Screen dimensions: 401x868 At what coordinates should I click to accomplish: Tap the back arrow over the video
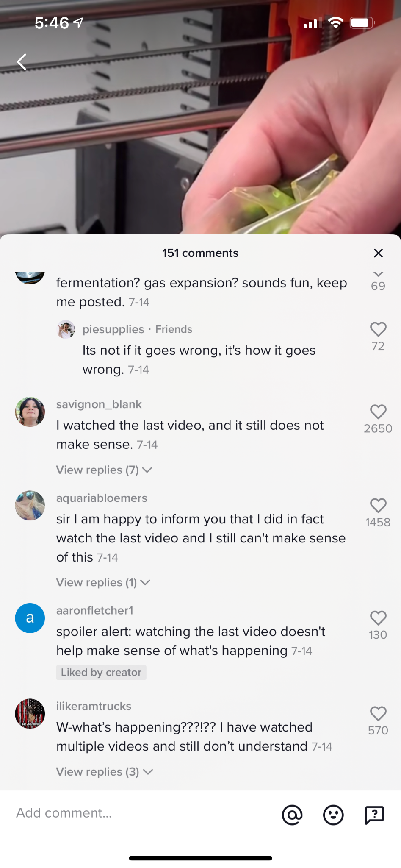coord(22,62)
